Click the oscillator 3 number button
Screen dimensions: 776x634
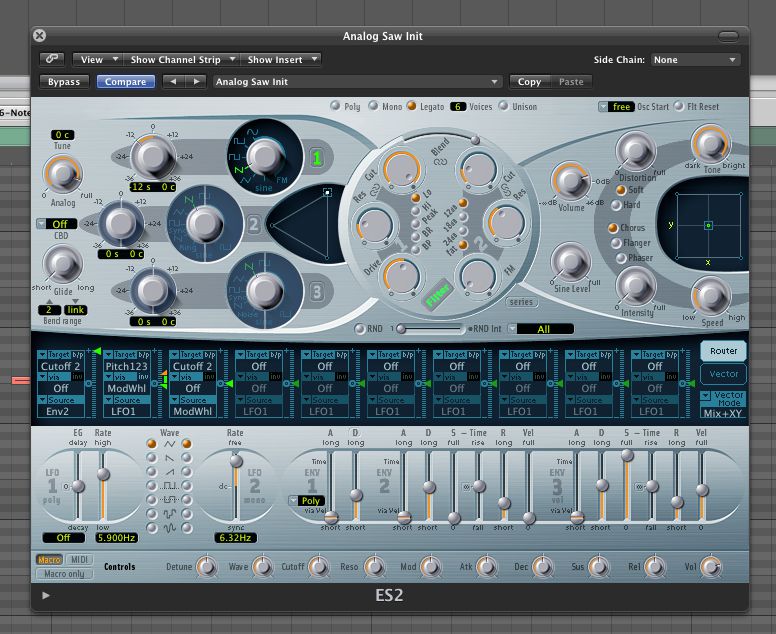click(317, 292)
